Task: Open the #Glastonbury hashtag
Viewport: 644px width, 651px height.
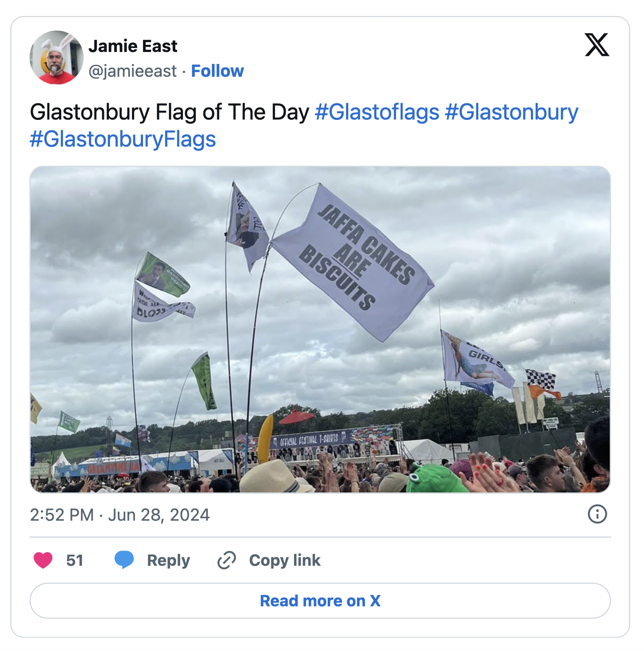Action: (512, 112)
